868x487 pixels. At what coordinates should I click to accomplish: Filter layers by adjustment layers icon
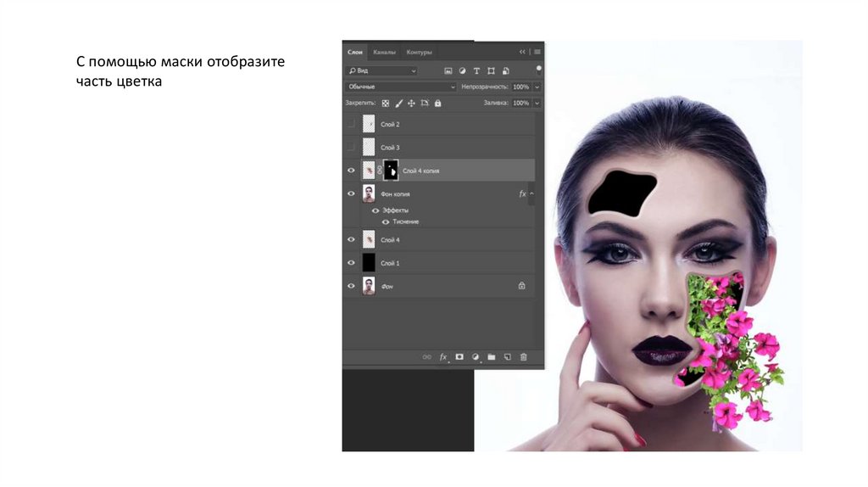pos(462,71)
